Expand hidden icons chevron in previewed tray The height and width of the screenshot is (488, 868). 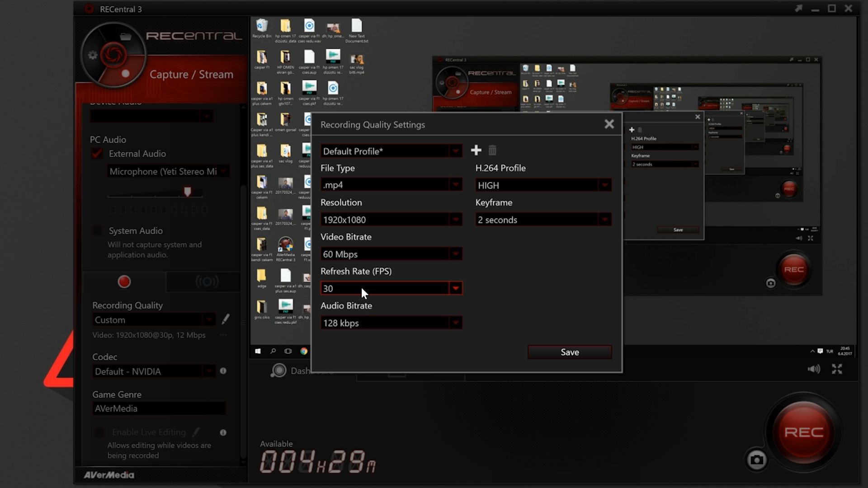click(812, 351)
